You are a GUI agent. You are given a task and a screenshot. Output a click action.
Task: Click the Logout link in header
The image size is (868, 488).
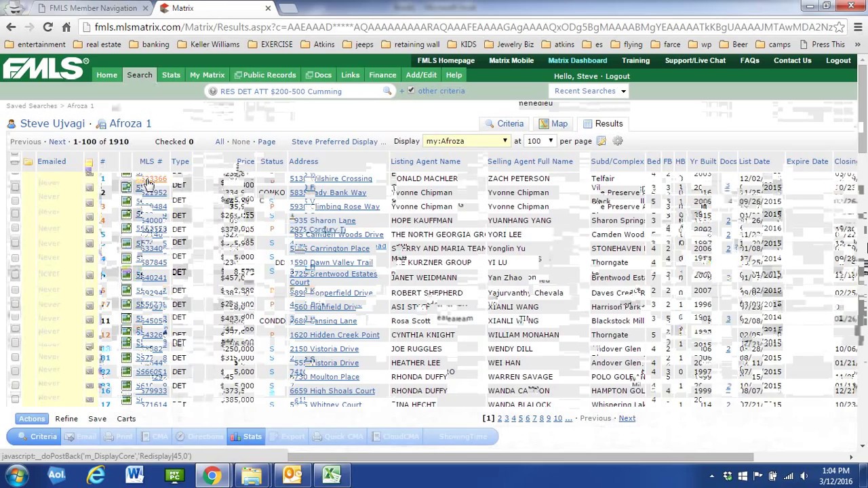pyautogui.click(x=838, y=60)
